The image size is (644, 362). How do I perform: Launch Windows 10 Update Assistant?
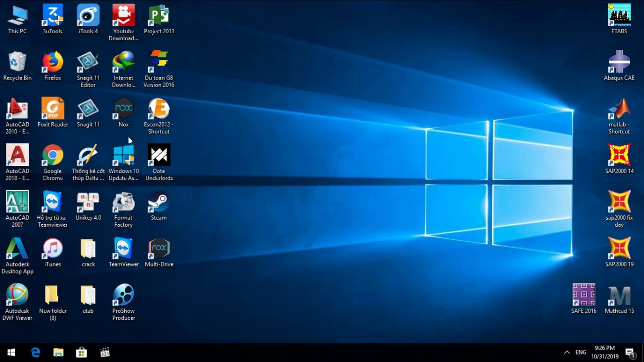point(123,163)
